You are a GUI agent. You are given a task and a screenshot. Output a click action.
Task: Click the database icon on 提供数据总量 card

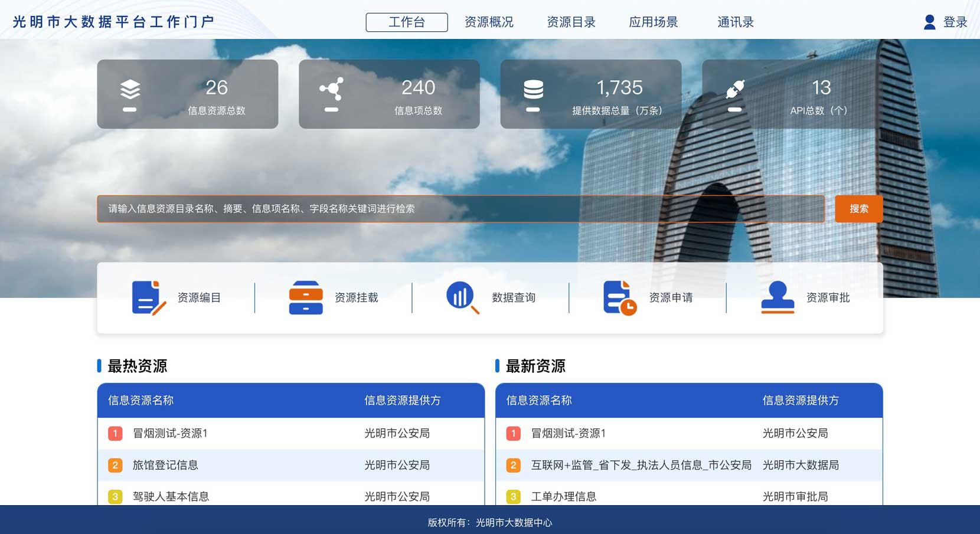coord(533,91)
